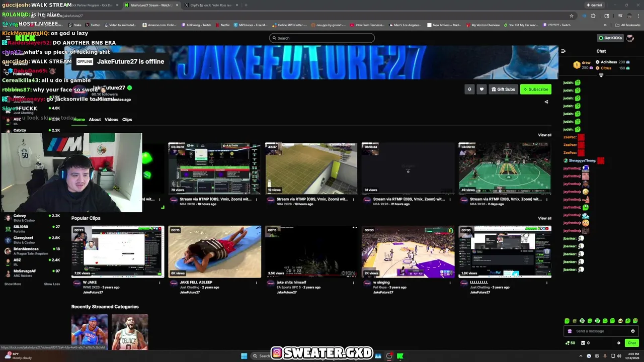The image size is (644, 362).
Task: Click the green Kick app taskbar icon
Action: coord(400,356)
